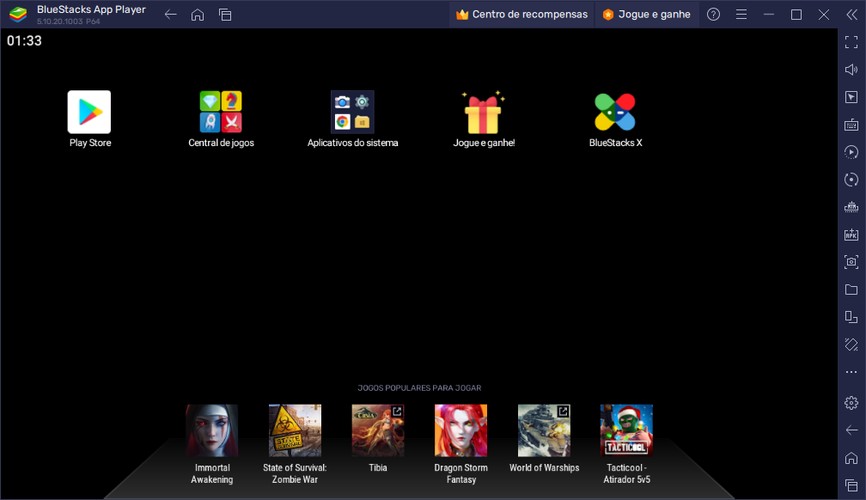866x500 pixels.
Task: Open Aplicativos do sistema folder
Action: tap(352, 112)
